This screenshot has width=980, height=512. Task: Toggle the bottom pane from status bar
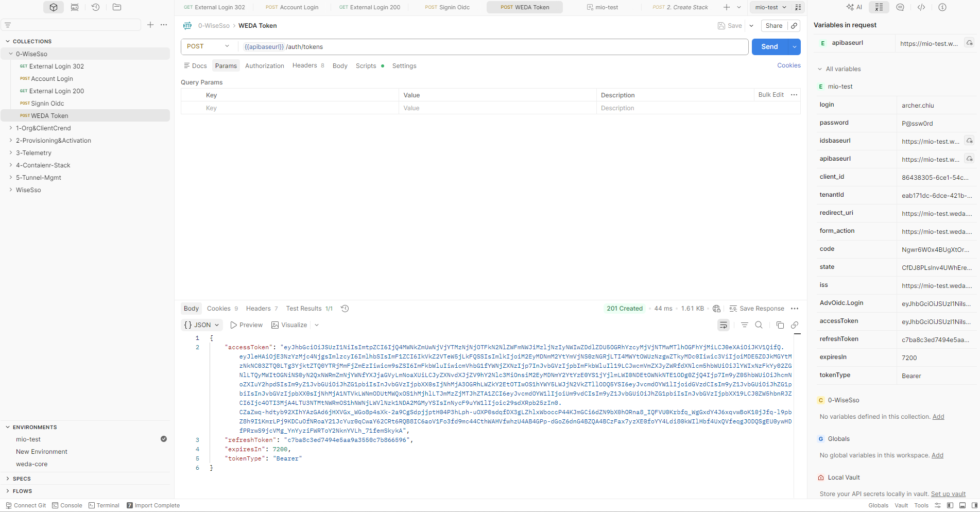[962, 505]
